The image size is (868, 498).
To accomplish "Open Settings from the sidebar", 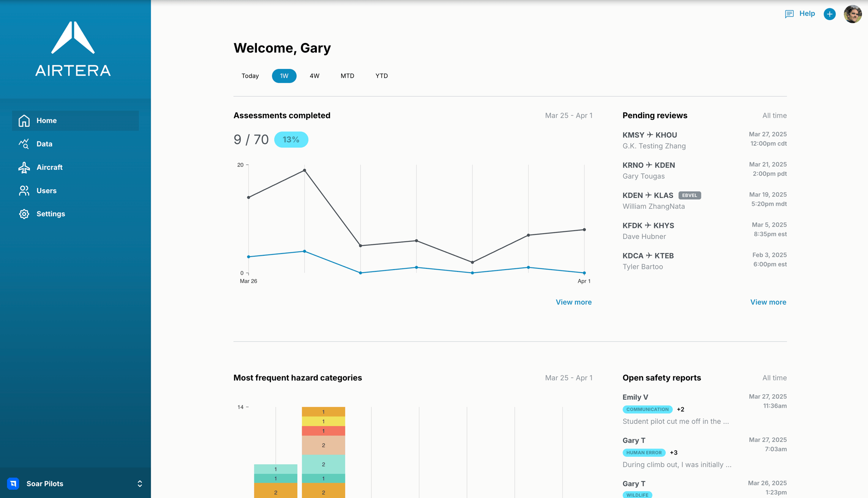I will [x=76, y=214].
